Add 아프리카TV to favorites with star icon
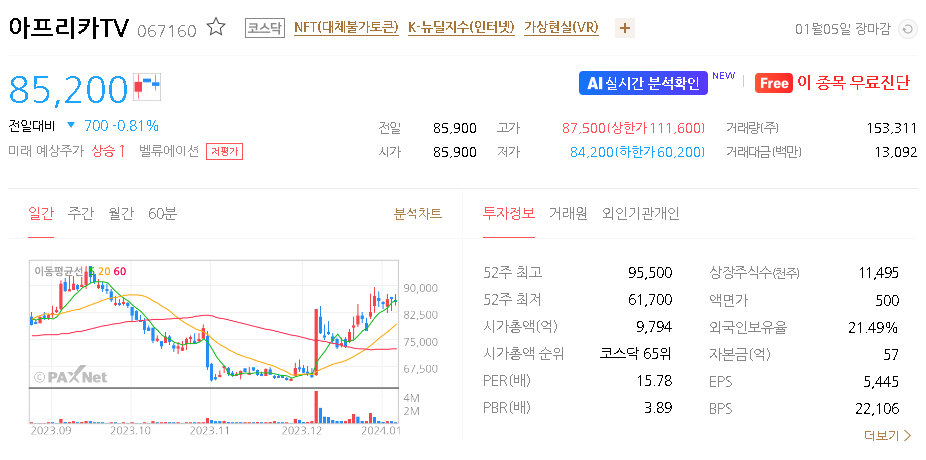Screen dimensions: 926x460 click(x=216, y=28)
